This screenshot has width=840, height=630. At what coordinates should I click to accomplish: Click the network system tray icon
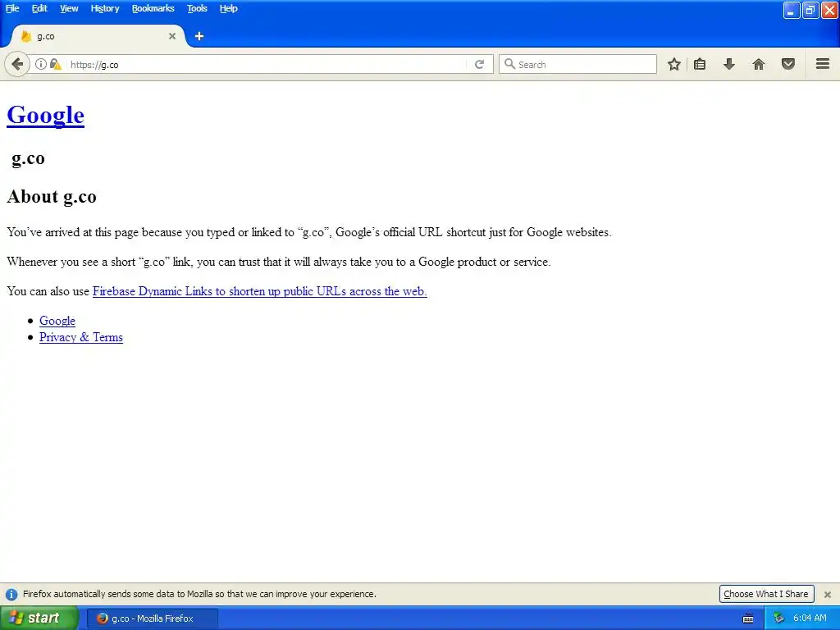778,619
